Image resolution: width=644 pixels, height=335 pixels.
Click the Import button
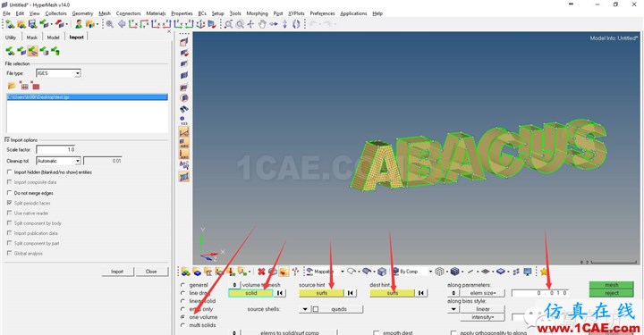click(117, 272)
